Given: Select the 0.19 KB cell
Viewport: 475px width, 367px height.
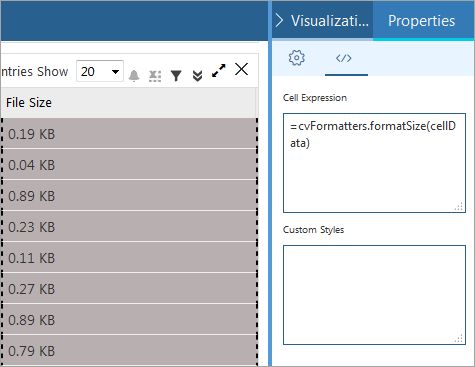Looking at the screenshot, I should click(129, 133).
